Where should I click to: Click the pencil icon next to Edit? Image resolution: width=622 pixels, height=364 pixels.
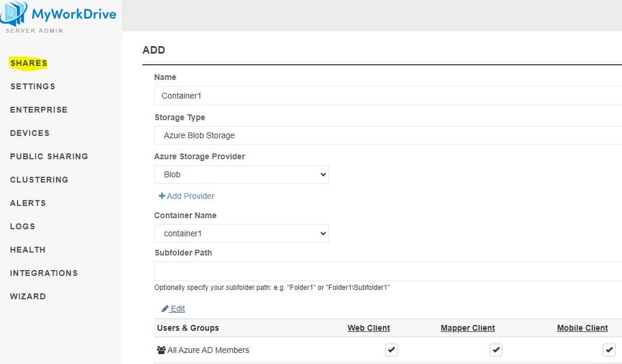point(165,309)
